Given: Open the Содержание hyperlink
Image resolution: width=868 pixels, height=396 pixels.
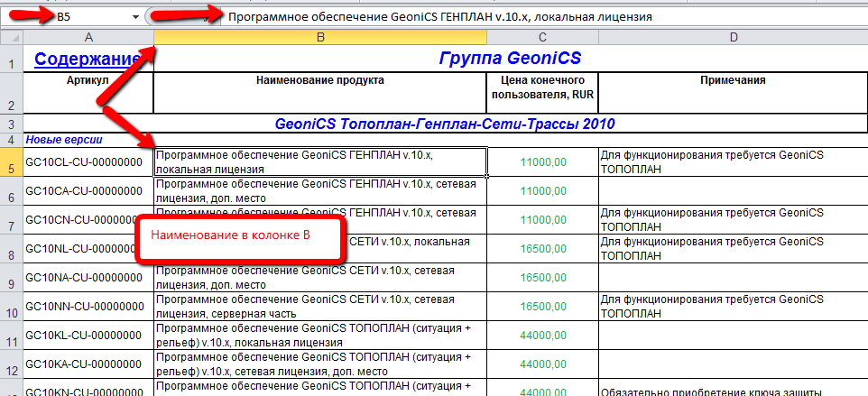Looking at the screenshot, I should [87, 59].
